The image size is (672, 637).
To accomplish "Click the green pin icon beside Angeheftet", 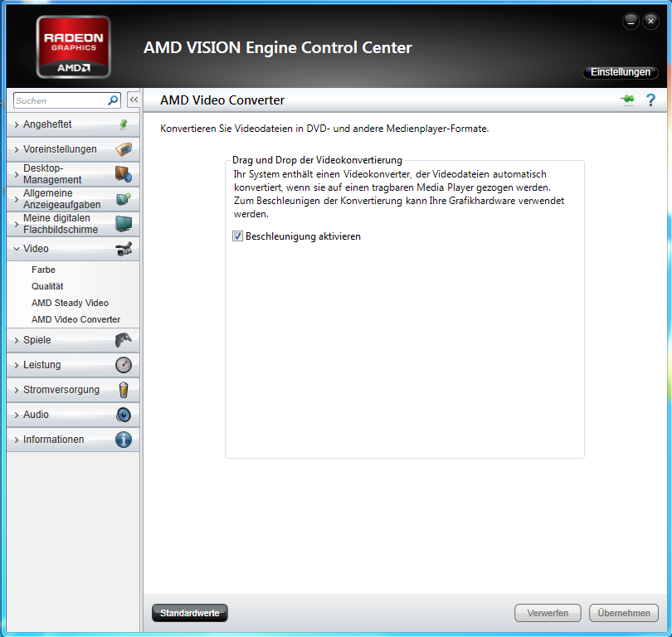I will (124, 124).
